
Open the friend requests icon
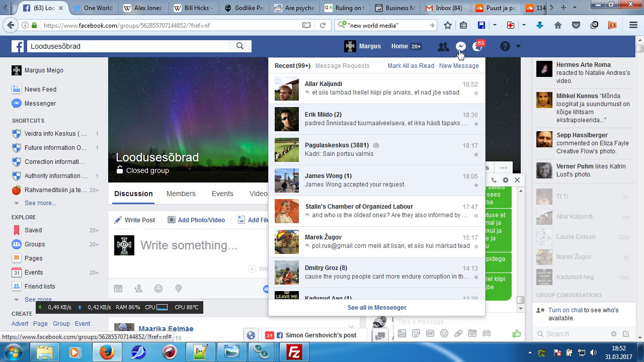pyautogui.click(x=443, y=47)
